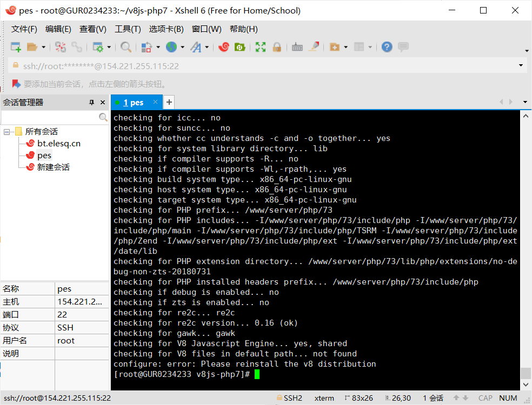532x405 pixels.
Task: Click the Reconnect chain-link icon
Action: [77, 47]
